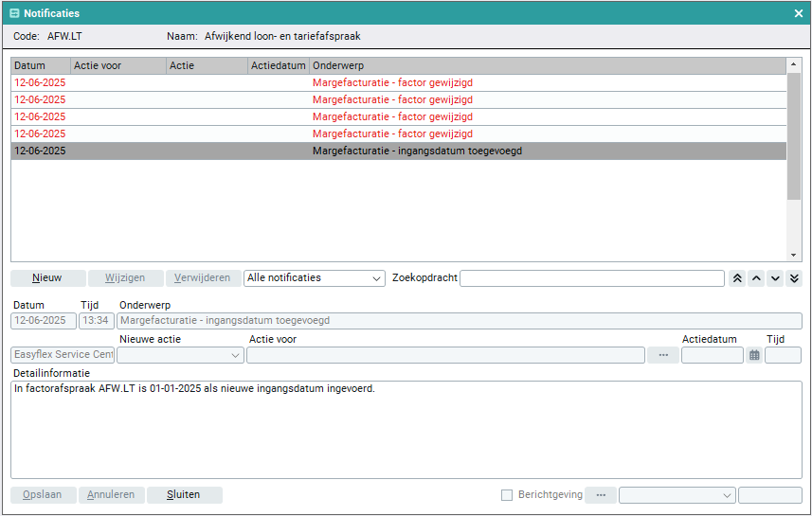Sort list by Datum column header

pos(40,66)
